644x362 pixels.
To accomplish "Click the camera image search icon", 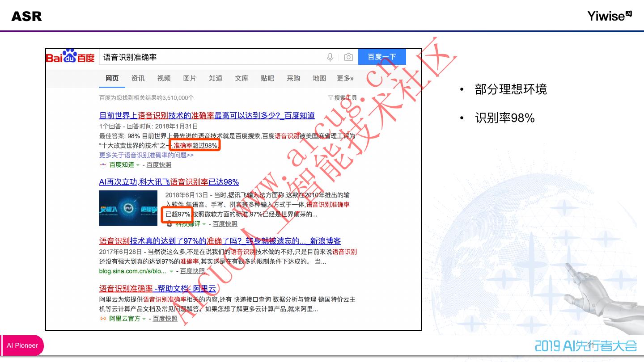I will 348,57.
